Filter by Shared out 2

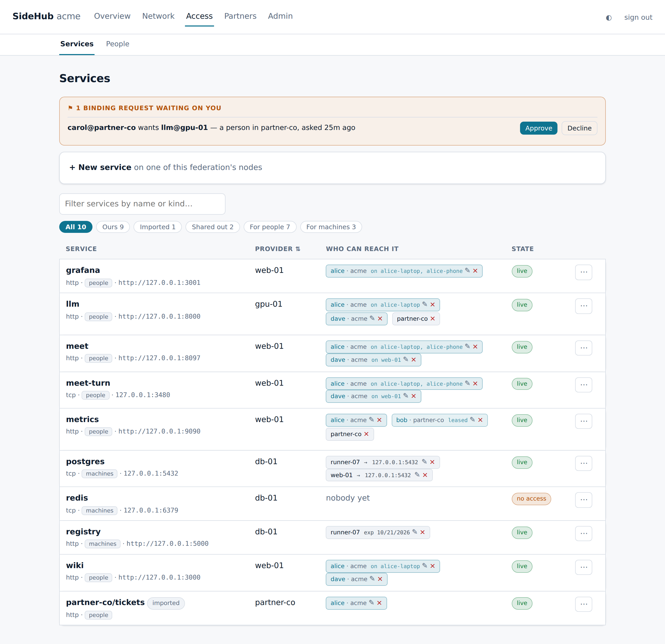tap(212, 227)
